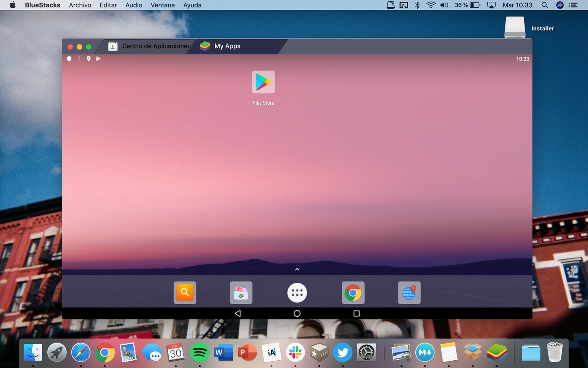This screenshot has width=588, height=368.
Task: Open the Apple menu
Action: pyautogui.click(x=12, y=5)
